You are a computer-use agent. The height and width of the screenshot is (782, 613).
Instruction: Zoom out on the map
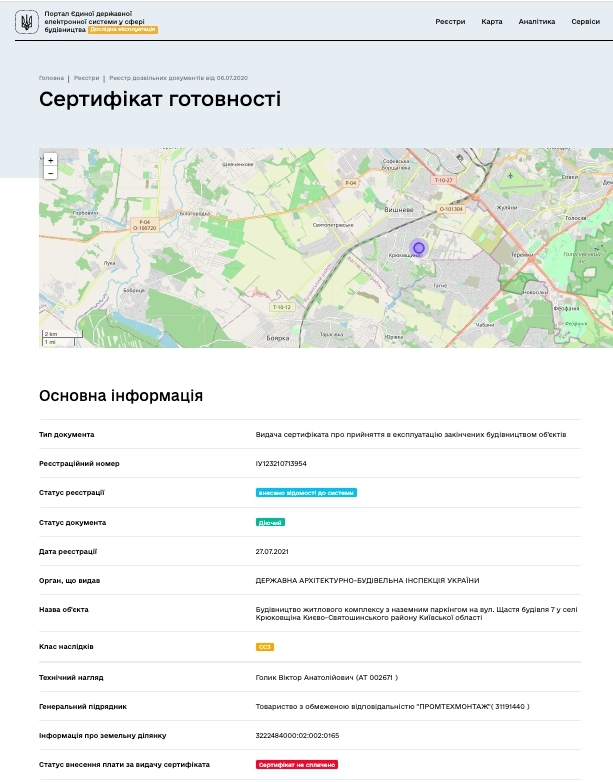pos(50,173)
